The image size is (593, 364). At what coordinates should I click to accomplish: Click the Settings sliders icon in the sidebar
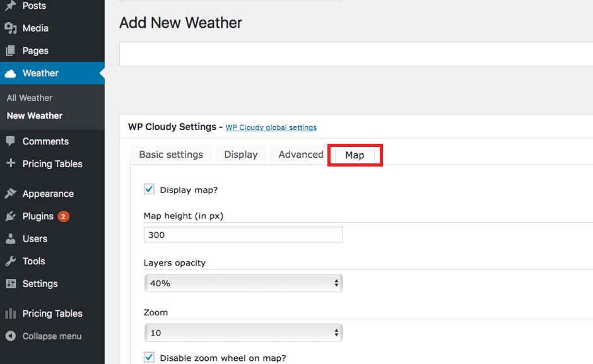11,283
